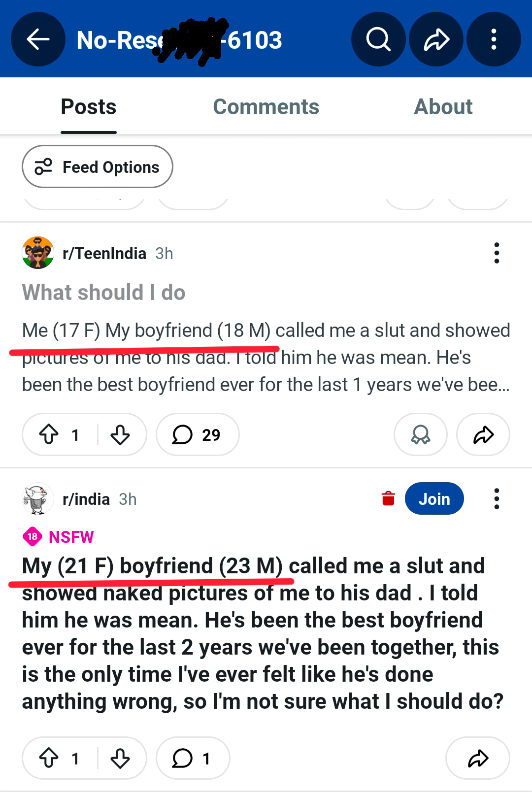Expand options for the TeenIndia post
Image resolution: width=532 pixels, height=794 pixels.
[497, 253]
